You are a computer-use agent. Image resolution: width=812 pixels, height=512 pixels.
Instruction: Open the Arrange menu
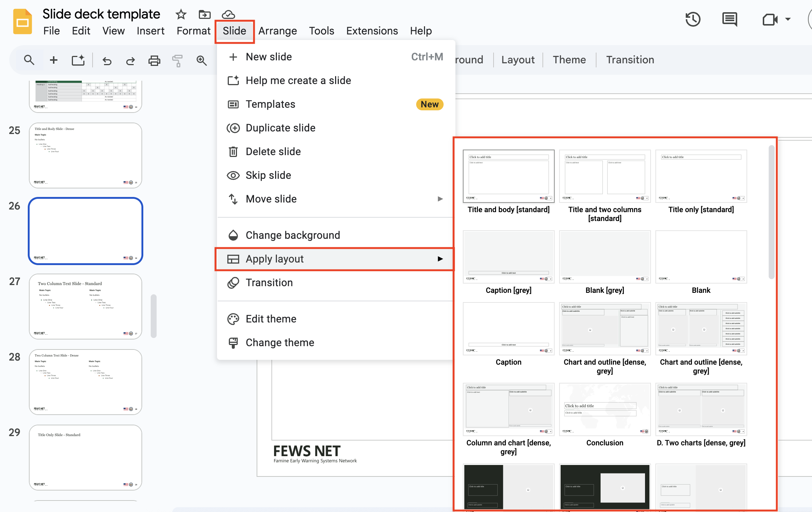pos(277,31)
